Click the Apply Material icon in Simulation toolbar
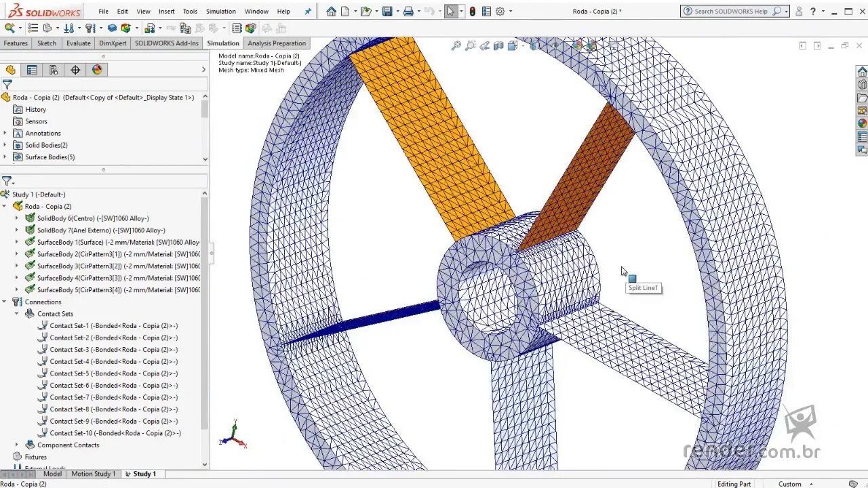Image resolution: width=868 pixels, height=488 pixels. (33, 28)
